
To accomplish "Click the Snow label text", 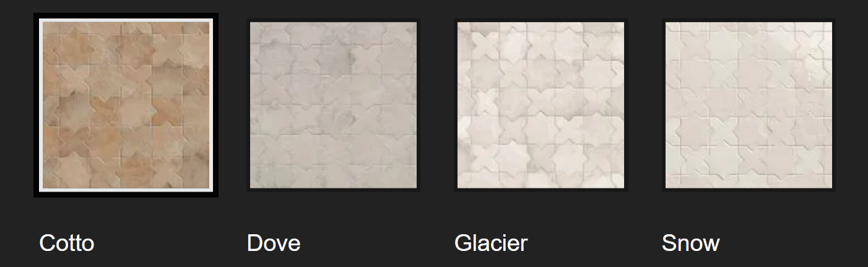I will (x=690, y=243).
